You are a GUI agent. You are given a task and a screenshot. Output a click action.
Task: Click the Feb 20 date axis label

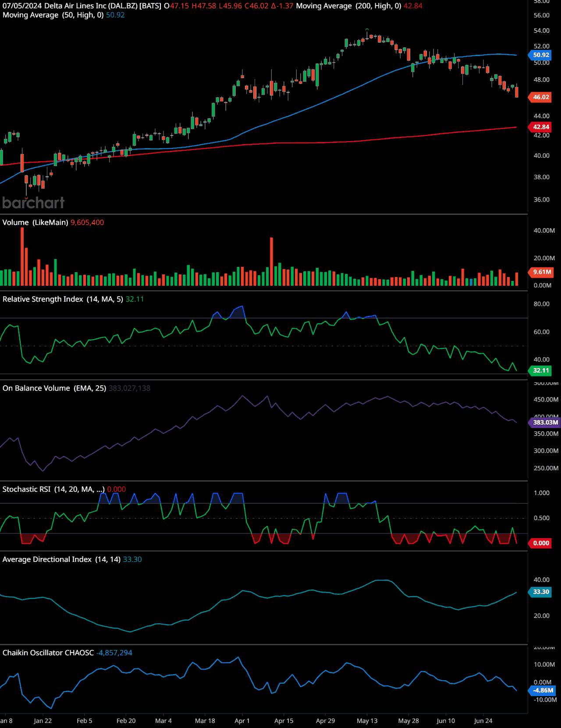pos(126,721)
